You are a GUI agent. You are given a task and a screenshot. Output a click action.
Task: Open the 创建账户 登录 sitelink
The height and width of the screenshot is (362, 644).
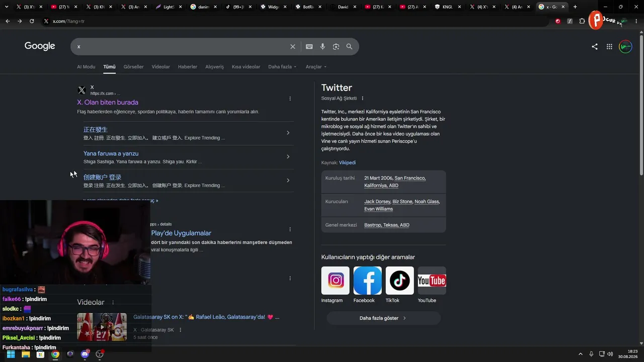tap(102, 177)
